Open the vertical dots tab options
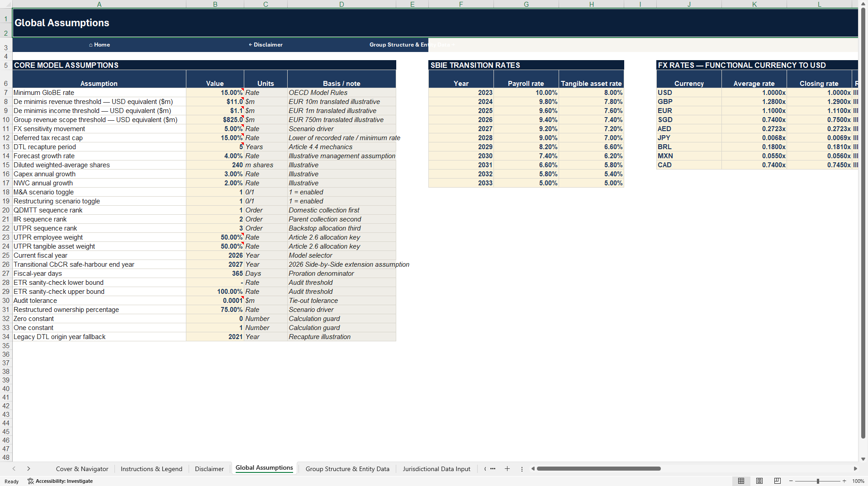This screenshot has height=486, width=868. pos(522,469)
